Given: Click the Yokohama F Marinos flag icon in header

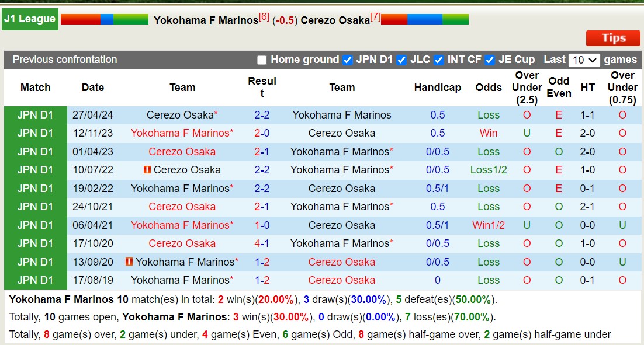Looking at the screenshot, I should click(105, 18).
